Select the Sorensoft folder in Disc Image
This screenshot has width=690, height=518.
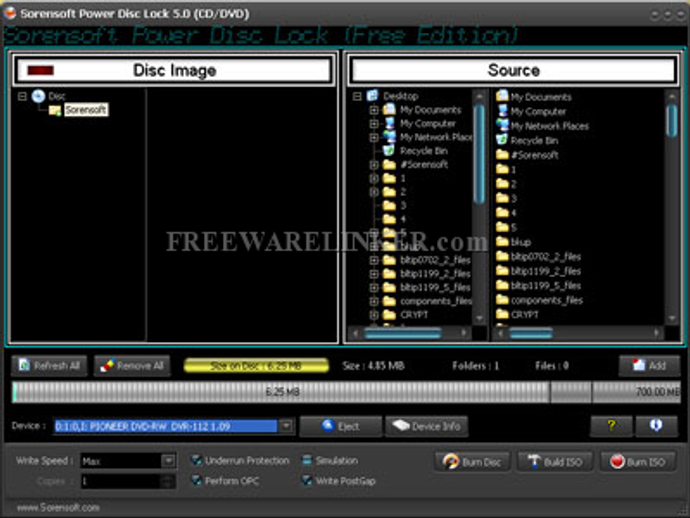pyautogui.click(x=86, y=110)
